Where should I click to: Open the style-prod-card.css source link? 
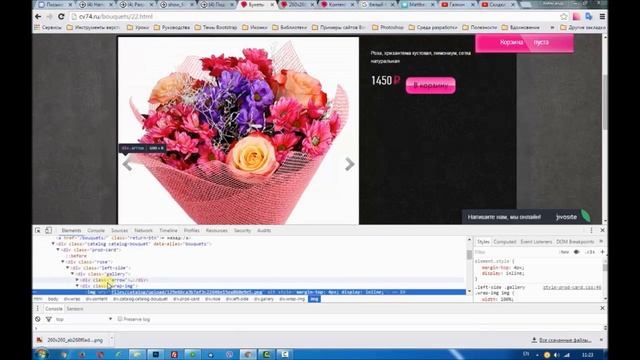[x=572, y=287]
